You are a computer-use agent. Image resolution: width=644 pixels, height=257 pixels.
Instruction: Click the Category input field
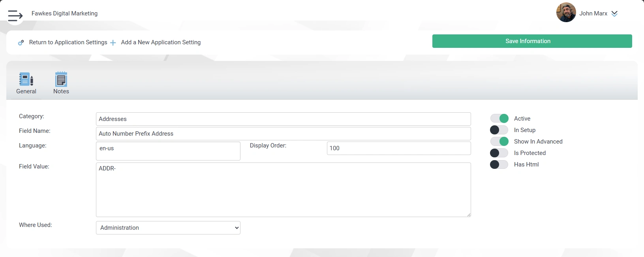[283, 119]
